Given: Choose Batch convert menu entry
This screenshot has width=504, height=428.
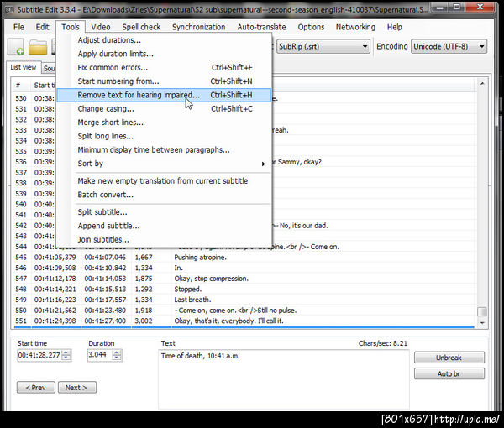Looking at the screenshot, I should pyautogui.click(x=164, y=195).
